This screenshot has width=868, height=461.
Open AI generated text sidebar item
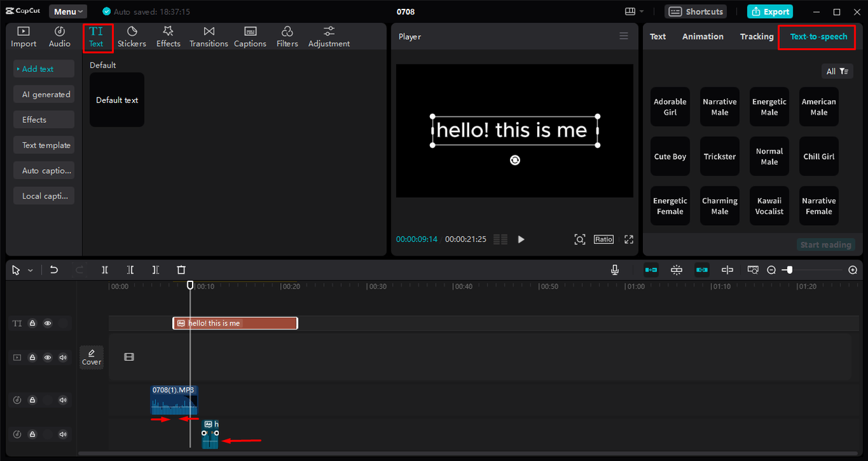click(x=44, y=94)
